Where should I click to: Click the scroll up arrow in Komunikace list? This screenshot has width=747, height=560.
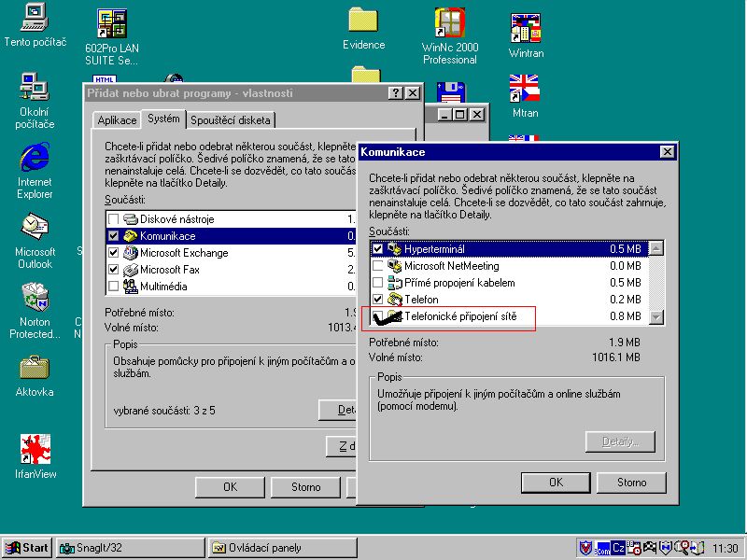click(x=656, y=248)
